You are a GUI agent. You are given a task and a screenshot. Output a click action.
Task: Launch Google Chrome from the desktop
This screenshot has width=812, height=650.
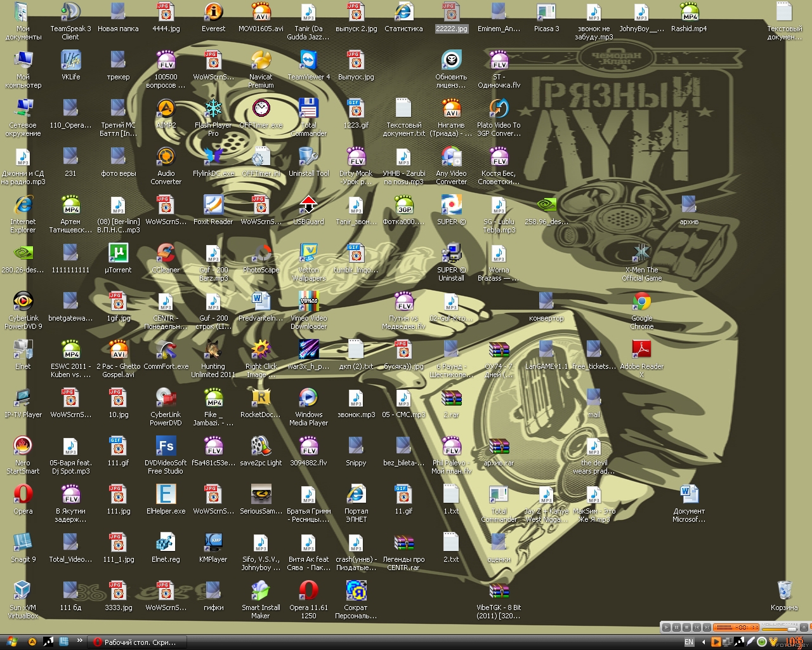[x=641, y=310]
